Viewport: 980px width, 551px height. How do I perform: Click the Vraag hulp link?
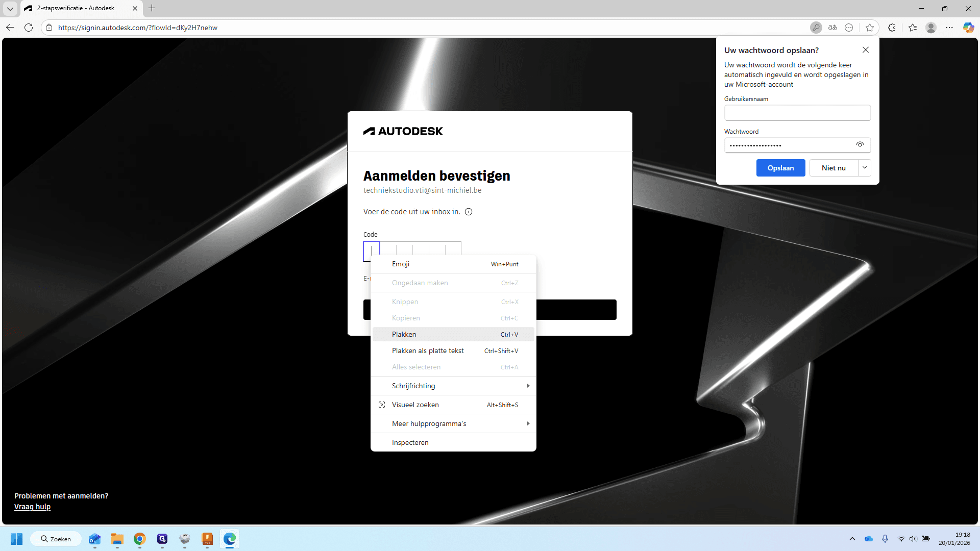pos(32,507)
